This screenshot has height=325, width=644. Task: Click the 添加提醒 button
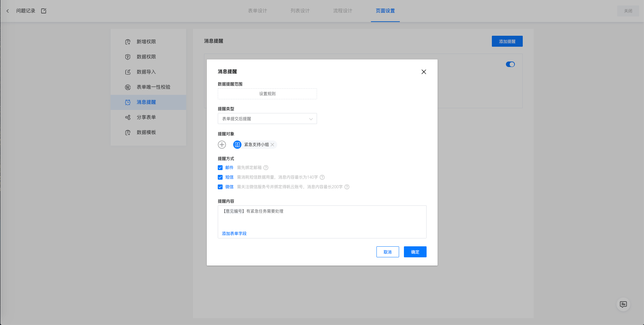coord(507,41)
